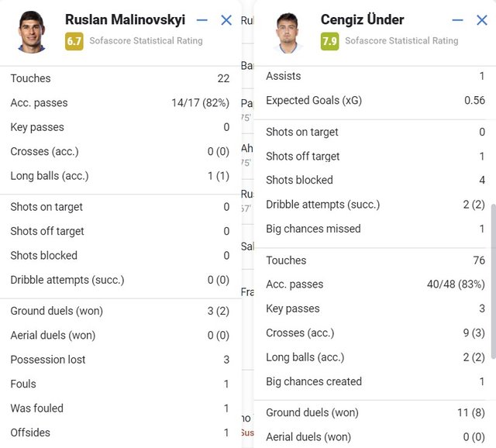Screen dimensions: 496x448
Task: Select the Expected Goals (xG) row
Action: 375,101
